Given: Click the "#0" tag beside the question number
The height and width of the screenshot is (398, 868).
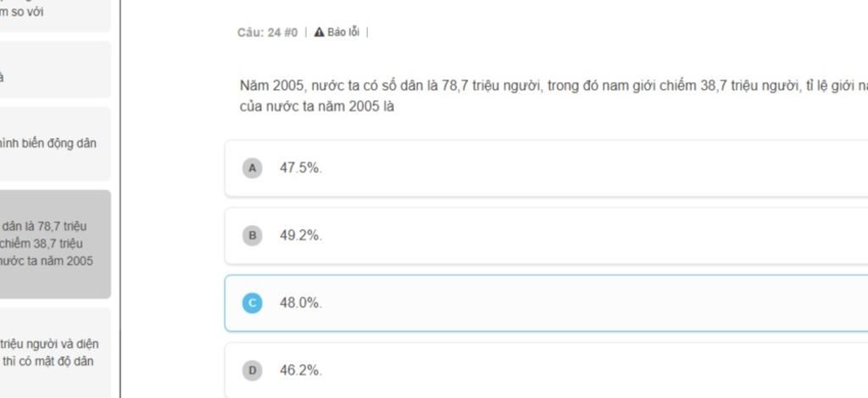Looking at the screenshot, I should click(x=291, y=32).
